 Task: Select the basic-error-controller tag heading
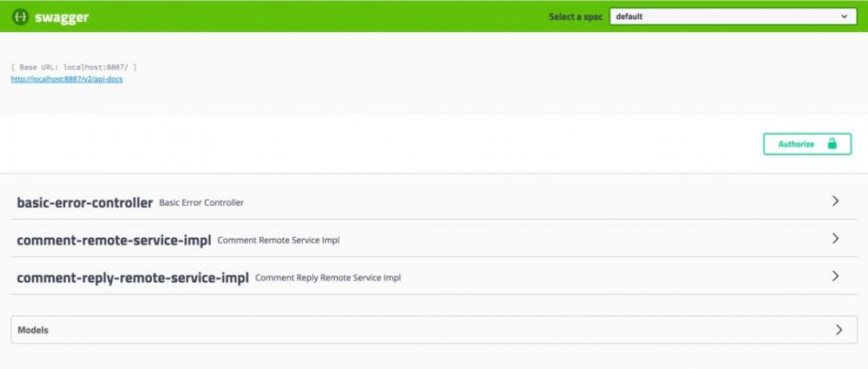tap(85, 202)
